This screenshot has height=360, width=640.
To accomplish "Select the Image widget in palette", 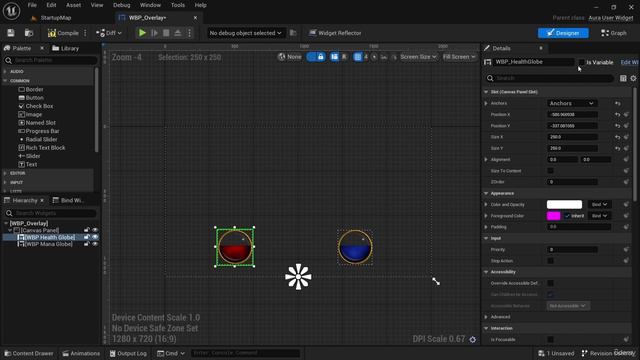I will 30,115.
